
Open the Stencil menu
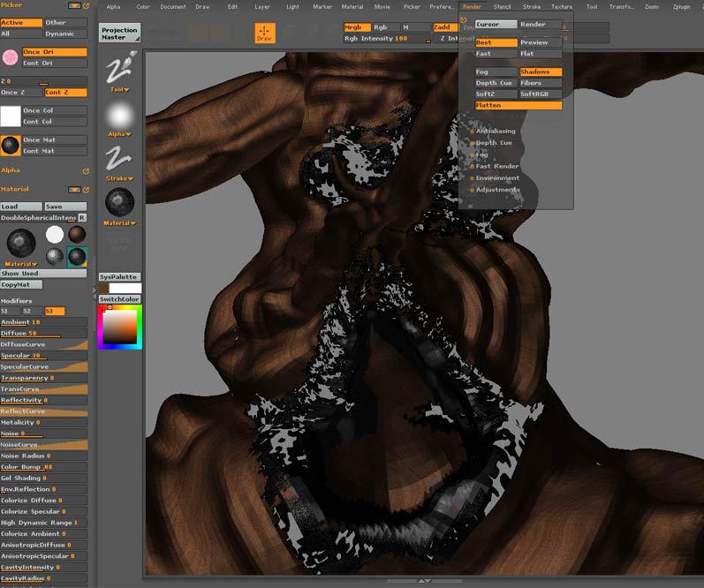(502, 6)
